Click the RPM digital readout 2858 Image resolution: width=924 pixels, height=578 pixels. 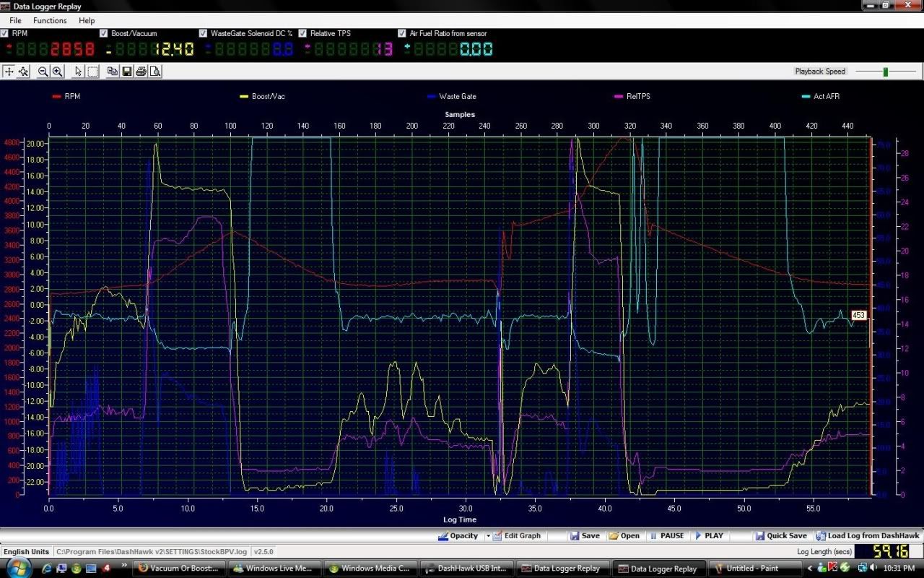pos(51,50)
